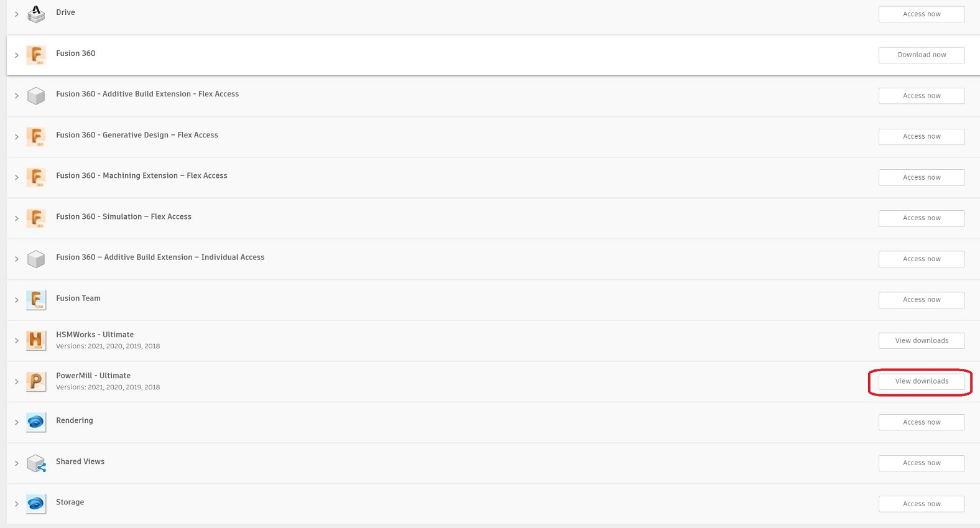View downloads for HSMWorks Ultimate
980x528 pixels.
click(x=922, y=341)
